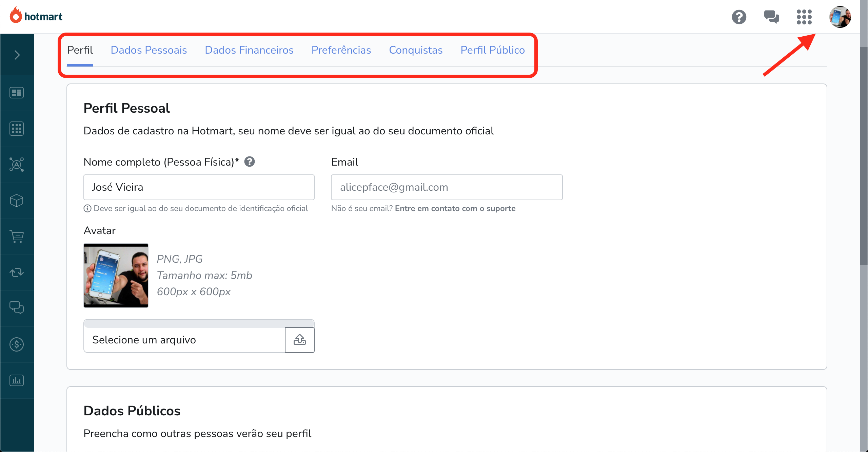Open the Perfil Público tab
868x452 pixels.
coord(493,50)
